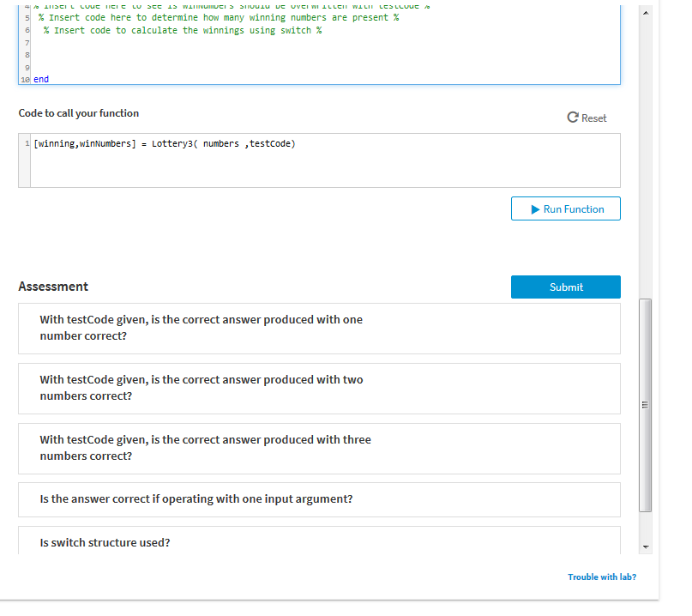692x616 pixels.
Task: Open the Trouble with lab? link
Action: click(x=601, y=577)
